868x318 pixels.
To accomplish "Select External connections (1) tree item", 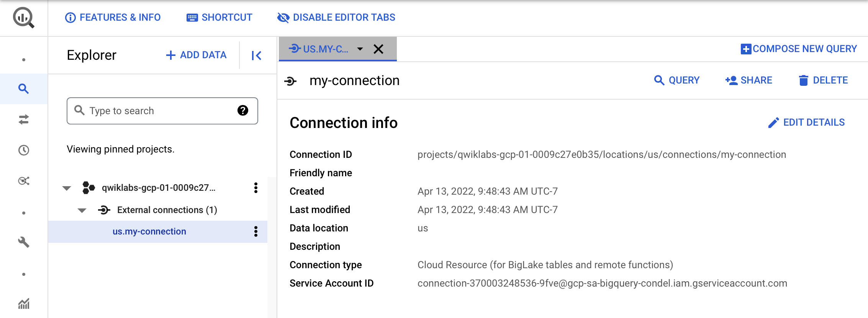I will tap(167, 210).
